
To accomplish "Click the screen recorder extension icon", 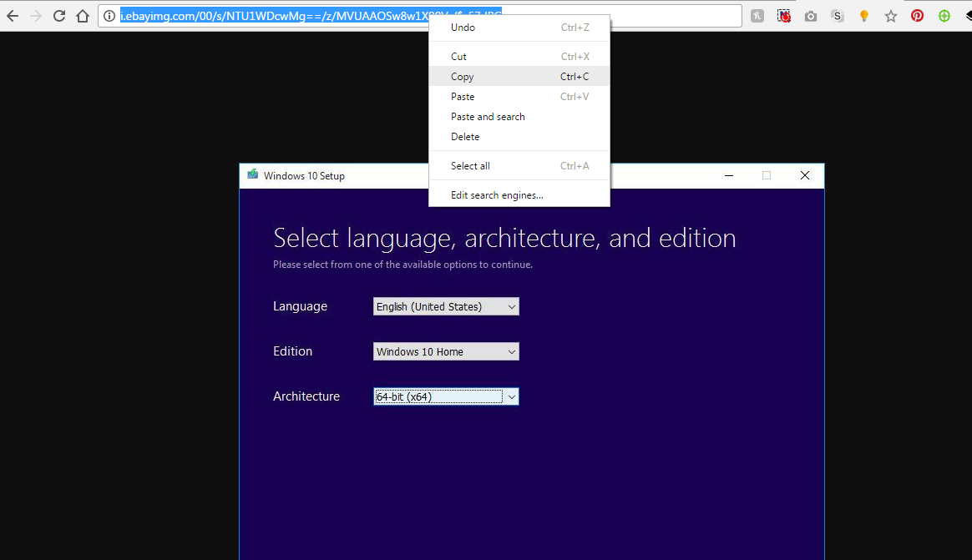I will (x=783, y=16).
